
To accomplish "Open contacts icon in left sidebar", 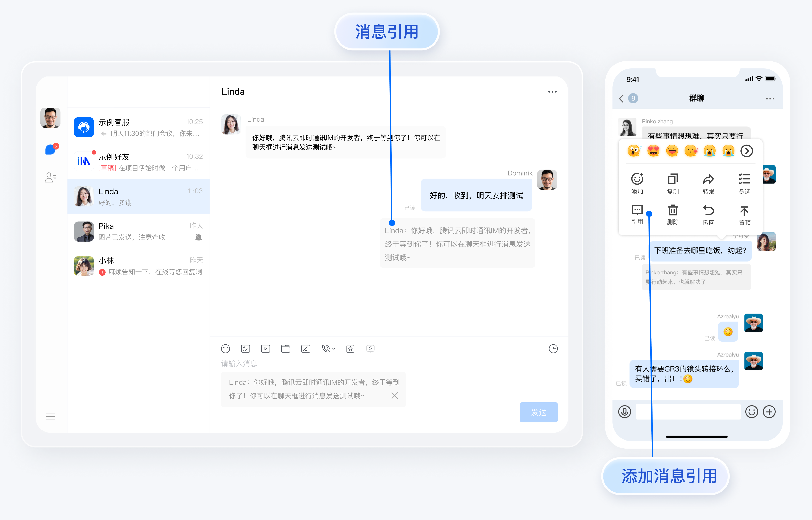I will pyautogui.click(x=50, y=177).
